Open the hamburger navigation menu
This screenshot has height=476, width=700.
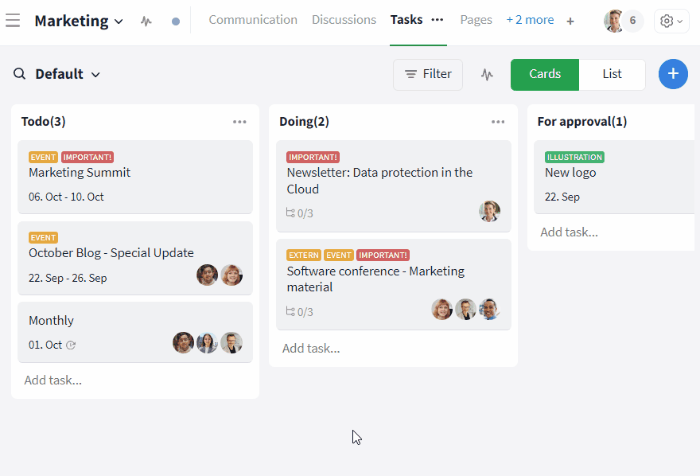[x=13, y=20]
